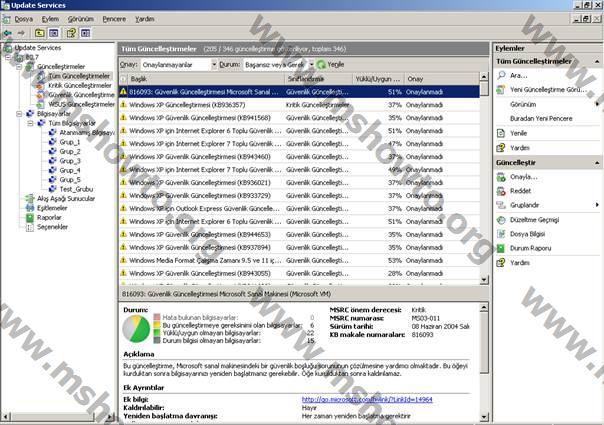Collapse the Tüm Güncelleştirmeler actions section

(597, 62)
